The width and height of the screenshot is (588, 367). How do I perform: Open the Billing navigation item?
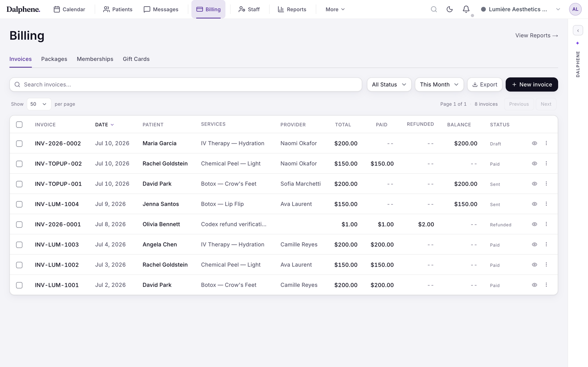(x=208, y=9)
